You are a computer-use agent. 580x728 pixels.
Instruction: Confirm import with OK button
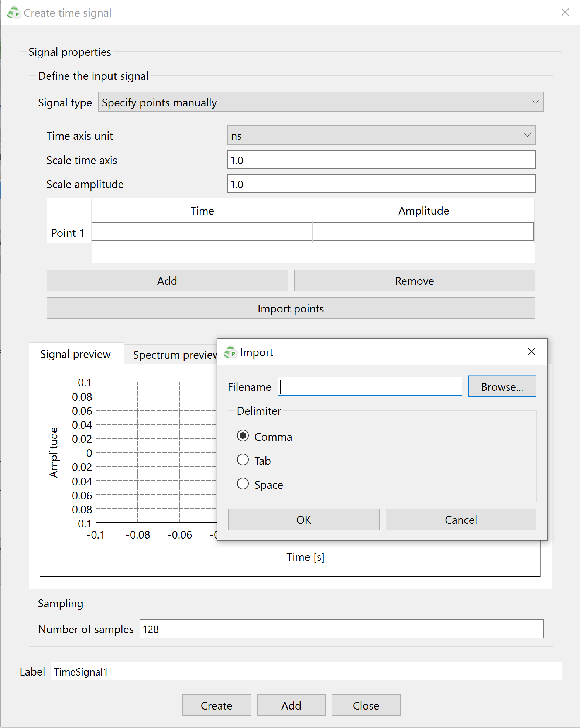303,519
